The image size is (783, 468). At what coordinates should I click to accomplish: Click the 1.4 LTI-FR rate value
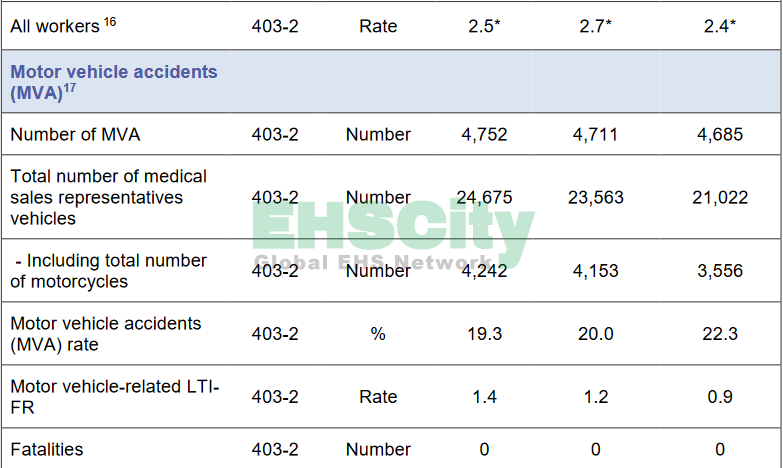[x=484, y=397]
